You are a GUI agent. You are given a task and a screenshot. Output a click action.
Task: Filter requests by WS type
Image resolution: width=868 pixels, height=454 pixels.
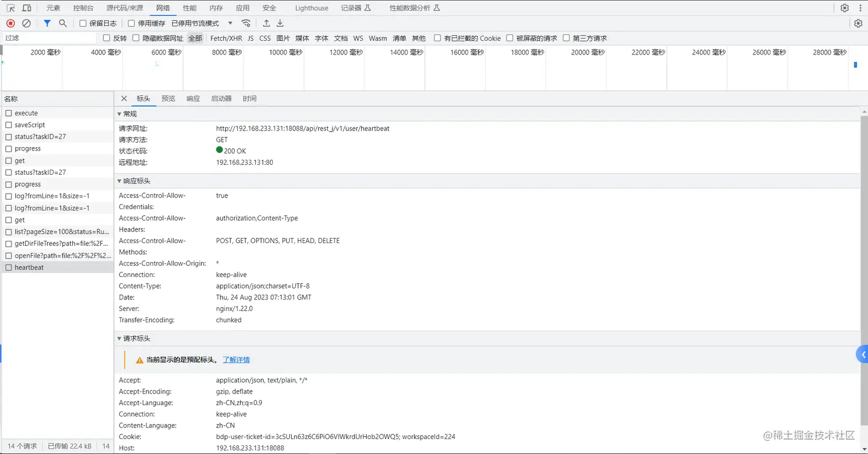358,38
